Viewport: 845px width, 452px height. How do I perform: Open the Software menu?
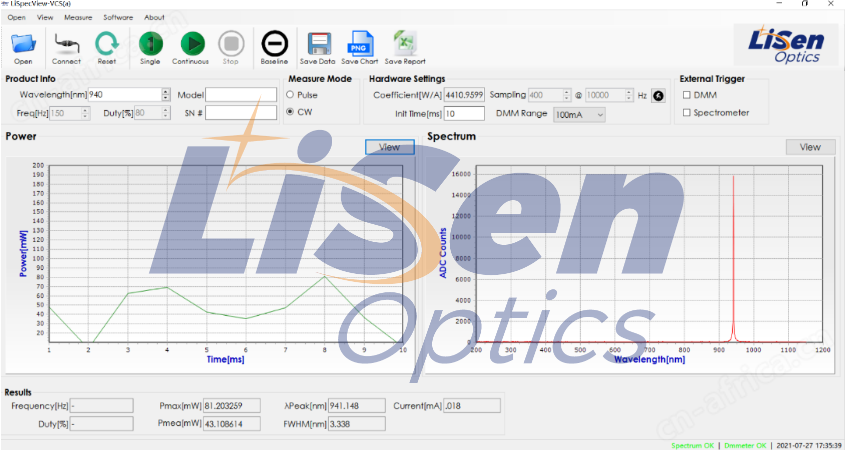pos(118,18)
